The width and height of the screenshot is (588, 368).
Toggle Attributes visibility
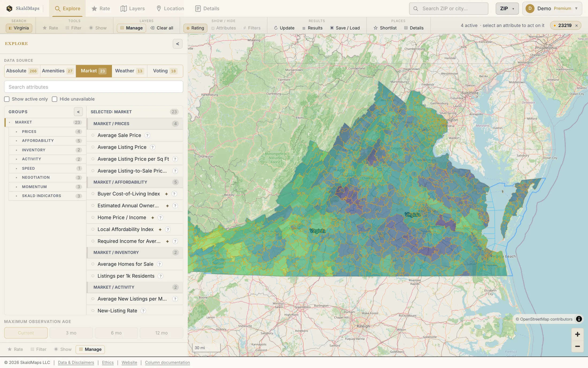tap(223, 28)
